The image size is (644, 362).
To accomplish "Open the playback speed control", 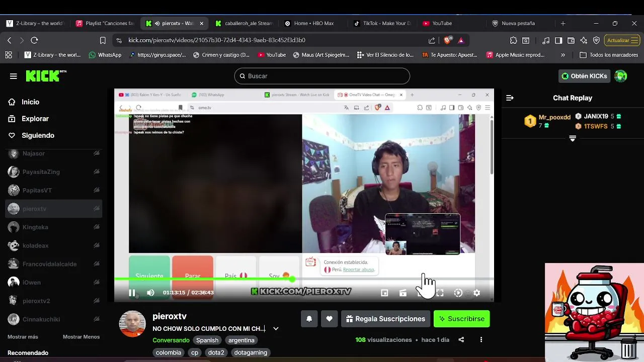I will (x=458, y=293).
